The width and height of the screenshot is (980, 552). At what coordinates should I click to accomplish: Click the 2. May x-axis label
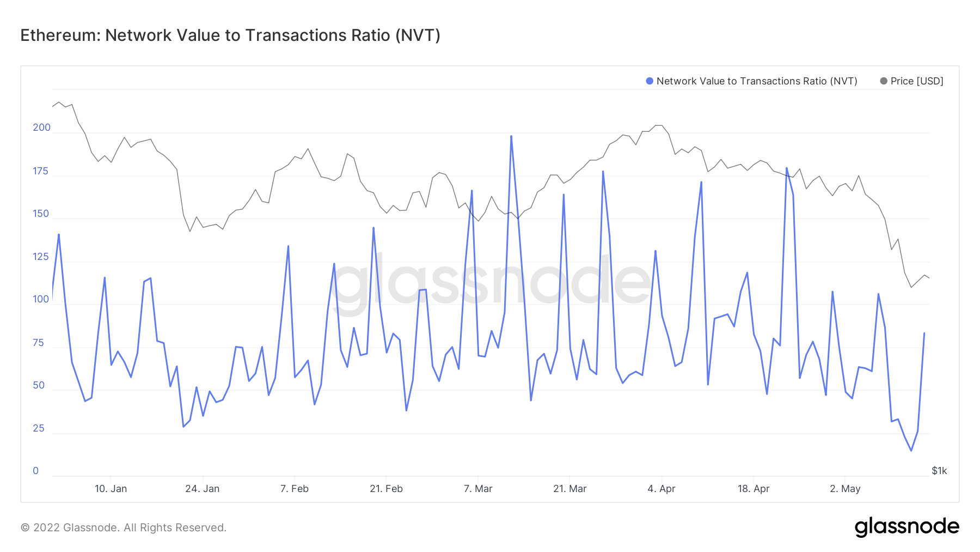(x=845, y=489)
